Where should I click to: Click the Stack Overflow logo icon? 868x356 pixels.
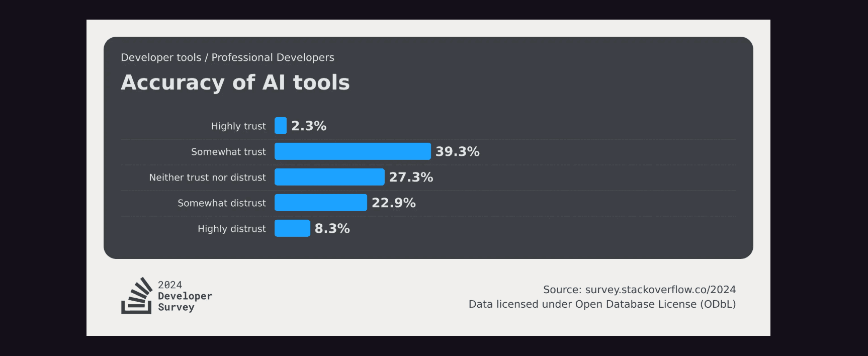point(136,296)
